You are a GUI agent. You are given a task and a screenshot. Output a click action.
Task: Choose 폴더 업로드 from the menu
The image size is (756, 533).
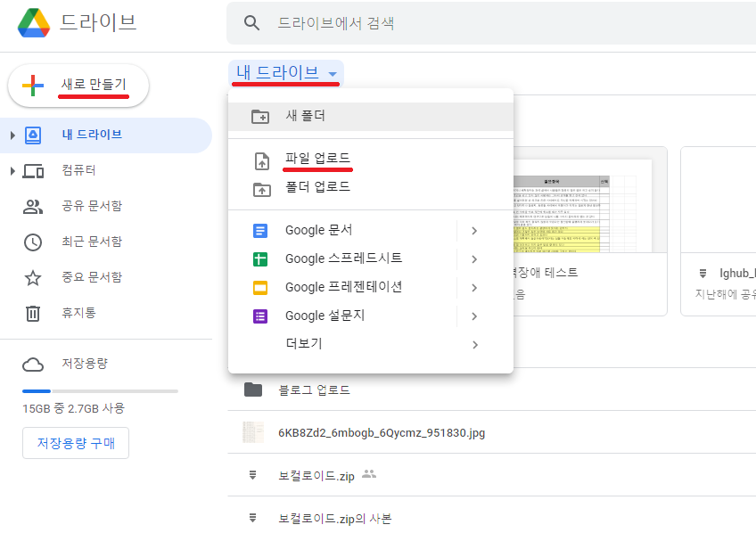pos(371,188)
